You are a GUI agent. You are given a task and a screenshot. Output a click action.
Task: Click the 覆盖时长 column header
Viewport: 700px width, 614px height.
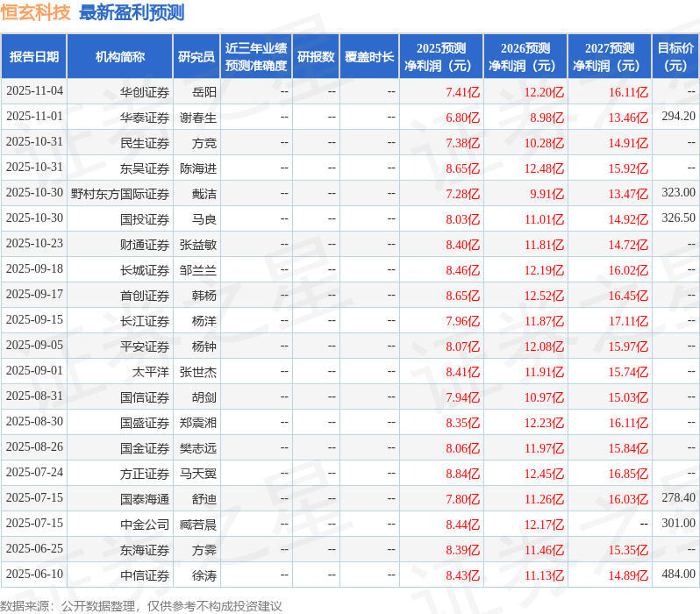click(x=369, y=57)
